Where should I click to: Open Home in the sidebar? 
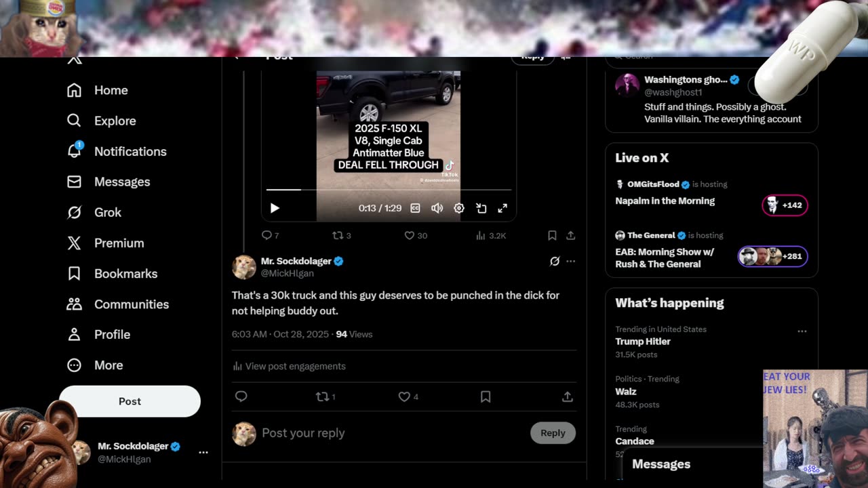98,90
